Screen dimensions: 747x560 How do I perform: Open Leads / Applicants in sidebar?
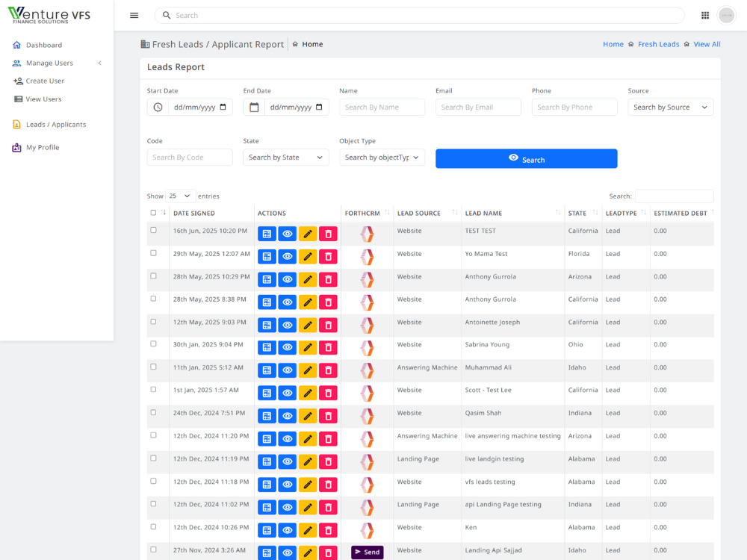(56, 124)
